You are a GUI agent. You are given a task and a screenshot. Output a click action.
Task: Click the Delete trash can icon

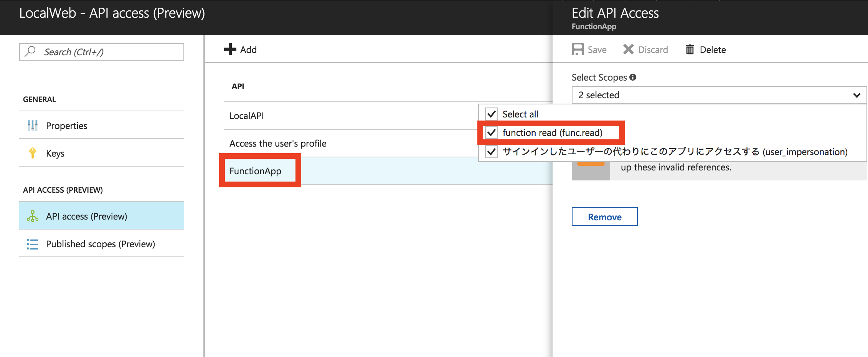click(690, 49)
